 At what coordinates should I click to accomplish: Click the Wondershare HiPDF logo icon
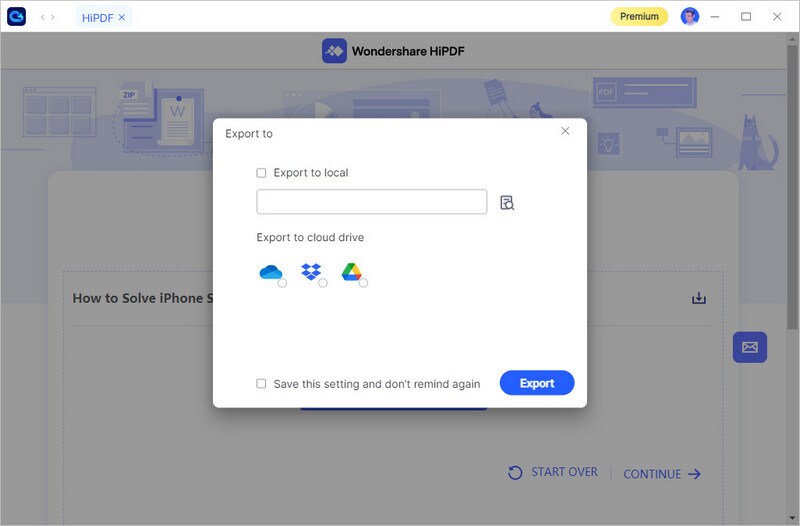(334, 51)
